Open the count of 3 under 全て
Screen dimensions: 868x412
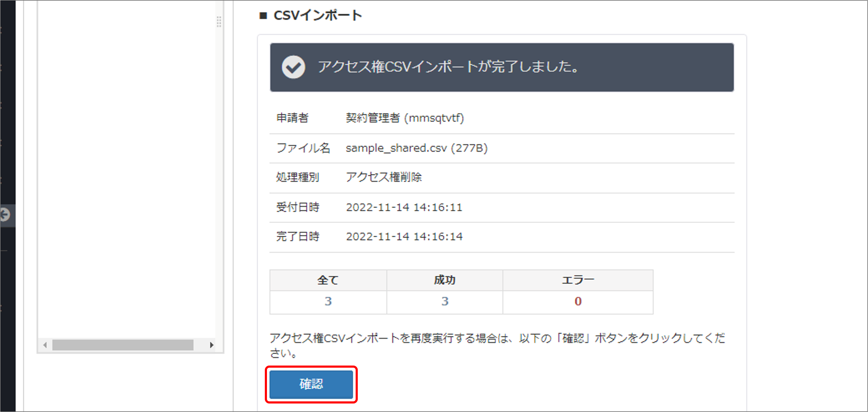[x=327, y=302]
